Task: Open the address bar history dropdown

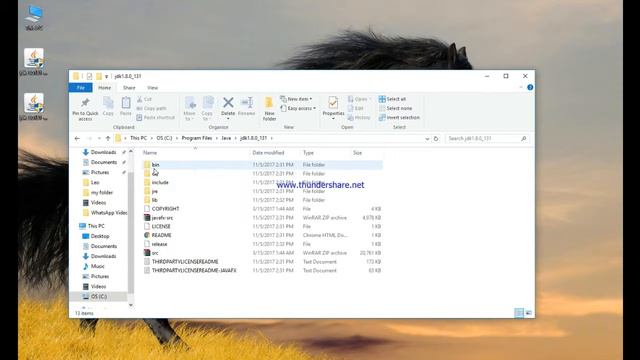Action: (x=427, y=139)
